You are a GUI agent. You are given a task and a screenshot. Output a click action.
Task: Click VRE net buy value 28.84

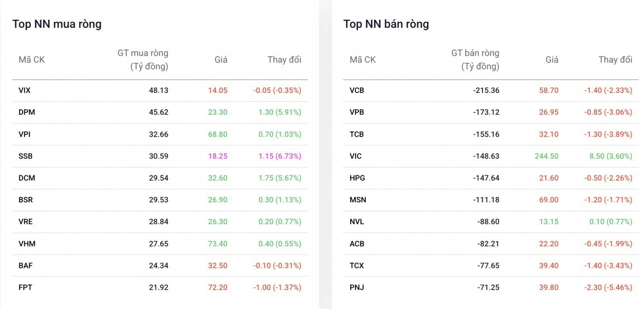(x=159, y=222)
